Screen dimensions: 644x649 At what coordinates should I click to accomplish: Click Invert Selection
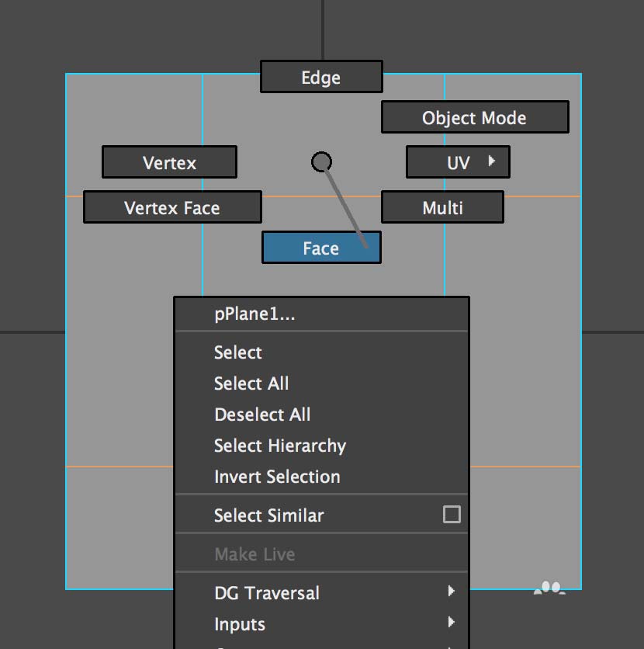[x=277, y=477]
